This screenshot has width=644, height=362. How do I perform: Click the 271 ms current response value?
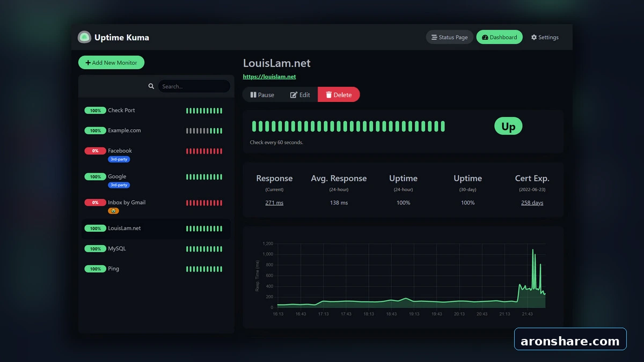274,203
